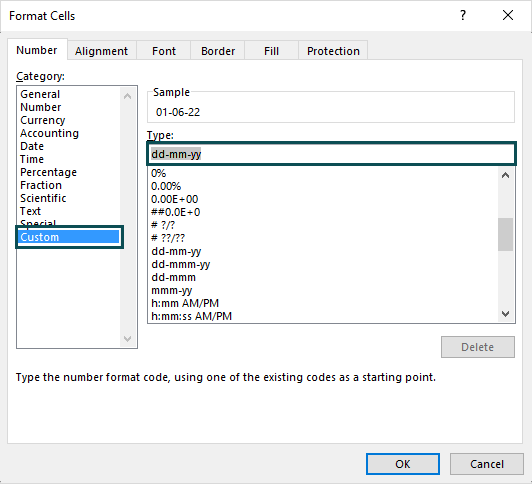
Task: Select the dd-mmm-yy format code
Action: click(324, 264)
